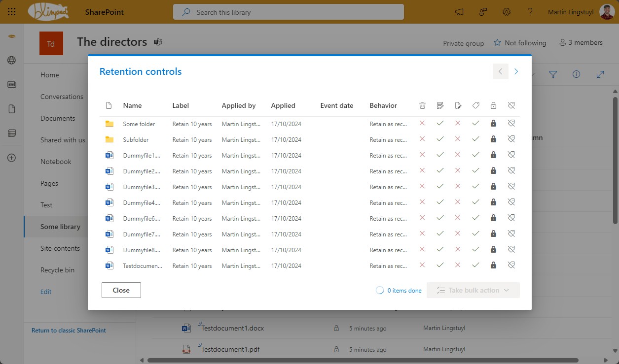This screenshot has width=619, height=364.
Task: Open the SharePoint app launcher grid
Action: [x=12, y=12]
